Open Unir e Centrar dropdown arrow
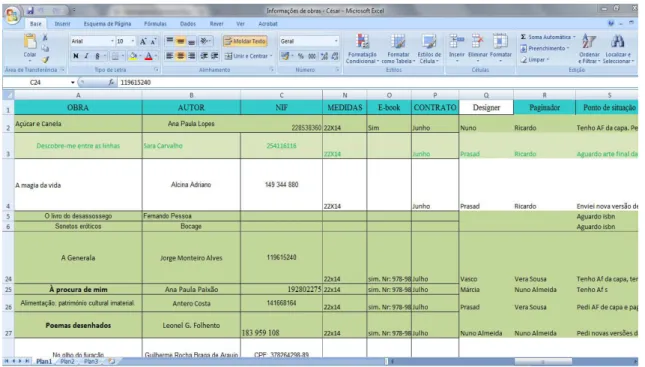Viewport: 645px width, 367px height. [x=271, y=56]
